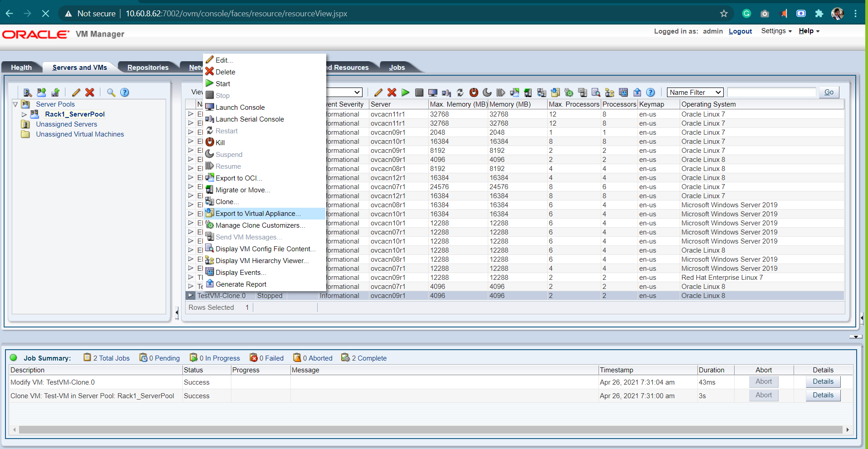Click the Launch Console monitor toolbar icon
Image resolution: width=868 pixels, height=449 pixels.
(x=433, y=93)
